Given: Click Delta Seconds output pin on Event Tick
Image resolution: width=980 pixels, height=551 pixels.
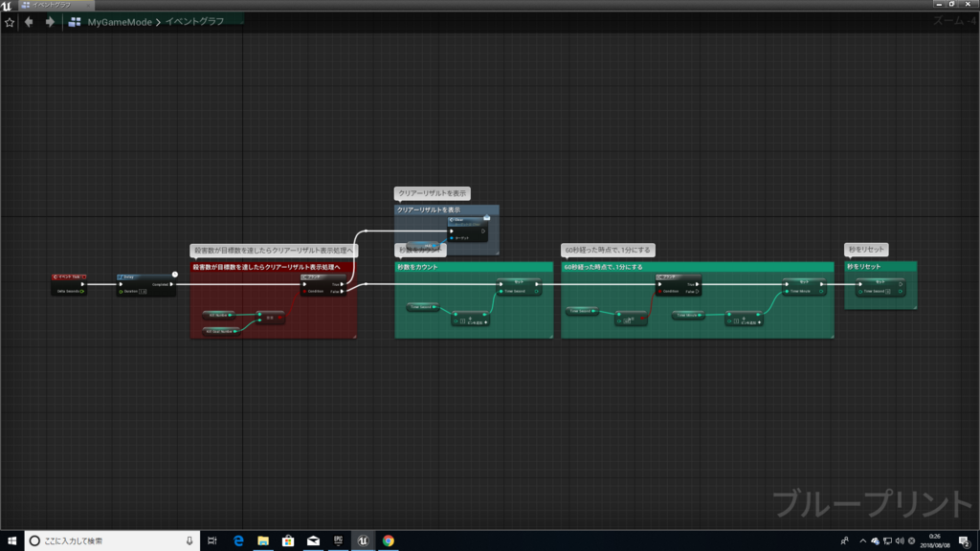Looking at the screenshot, I should click(82, 291).
